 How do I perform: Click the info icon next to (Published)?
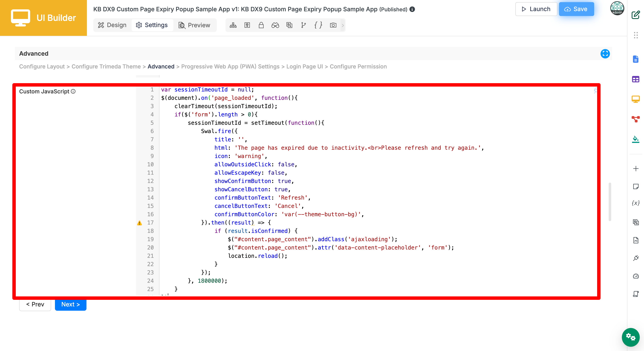click(412, 9)
